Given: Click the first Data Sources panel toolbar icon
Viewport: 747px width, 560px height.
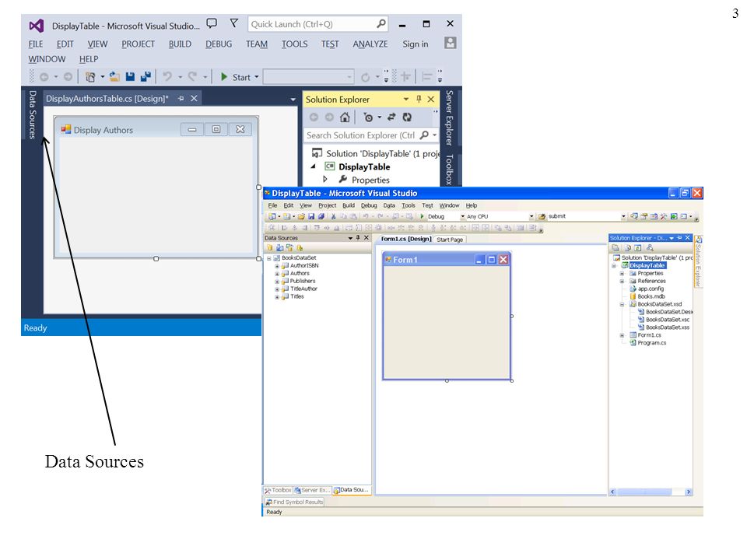Looking at the screenshot, I should 270,247.
